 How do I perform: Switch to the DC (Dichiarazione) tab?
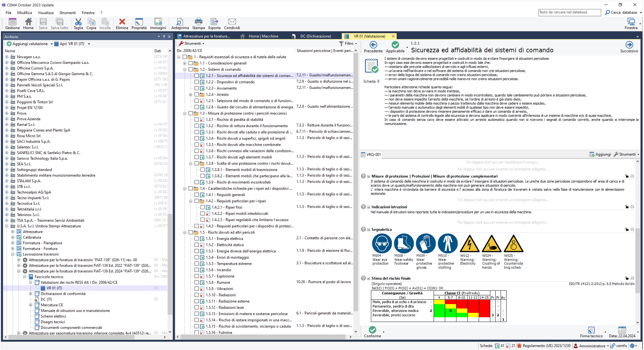click(315, 36)
